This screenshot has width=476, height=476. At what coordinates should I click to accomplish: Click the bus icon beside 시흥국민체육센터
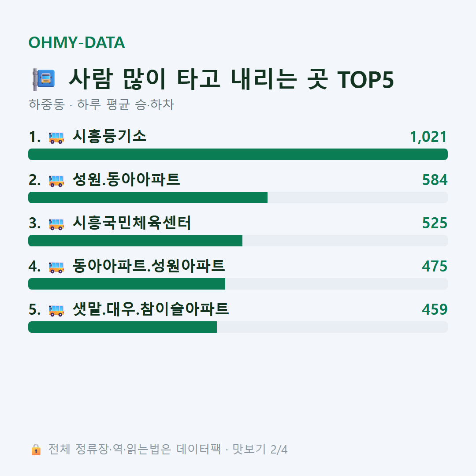(x=56, y=224)
